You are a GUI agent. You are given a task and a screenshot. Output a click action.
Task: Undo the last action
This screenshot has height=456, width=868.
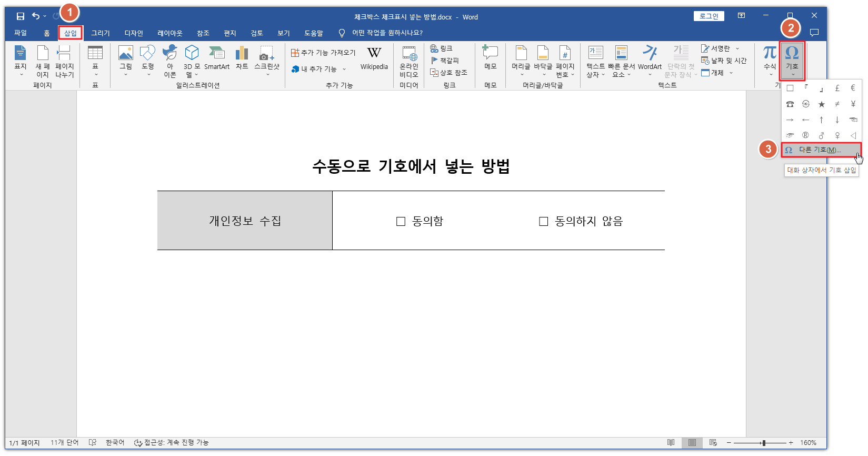[35, 16]
